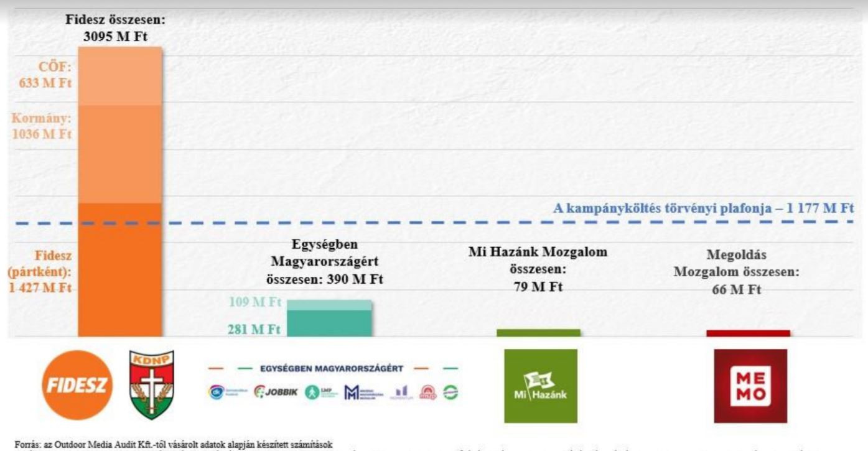Click the red MEMO logo
This screenshot has height=451, width=868.
(750, 386)
